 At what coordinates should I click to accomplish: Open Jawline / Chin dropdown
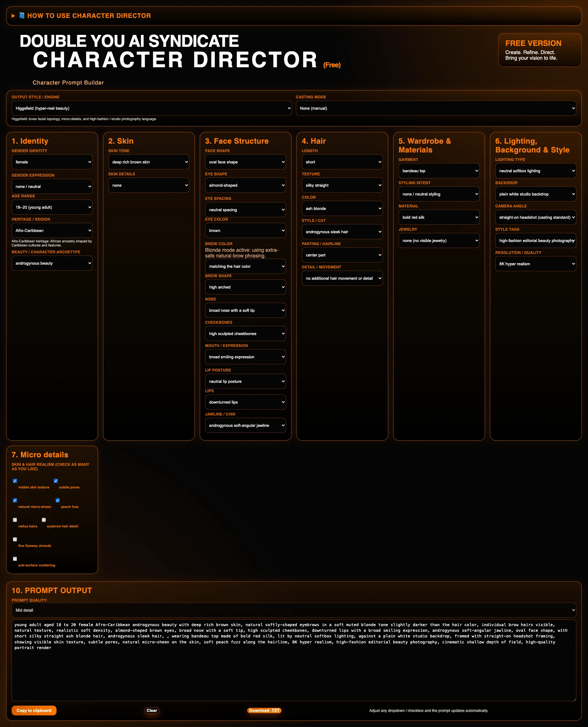245,425
